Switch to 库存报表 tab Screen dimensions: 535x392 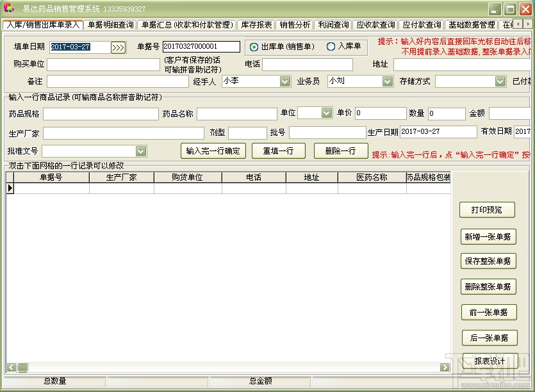pos(256,25)
